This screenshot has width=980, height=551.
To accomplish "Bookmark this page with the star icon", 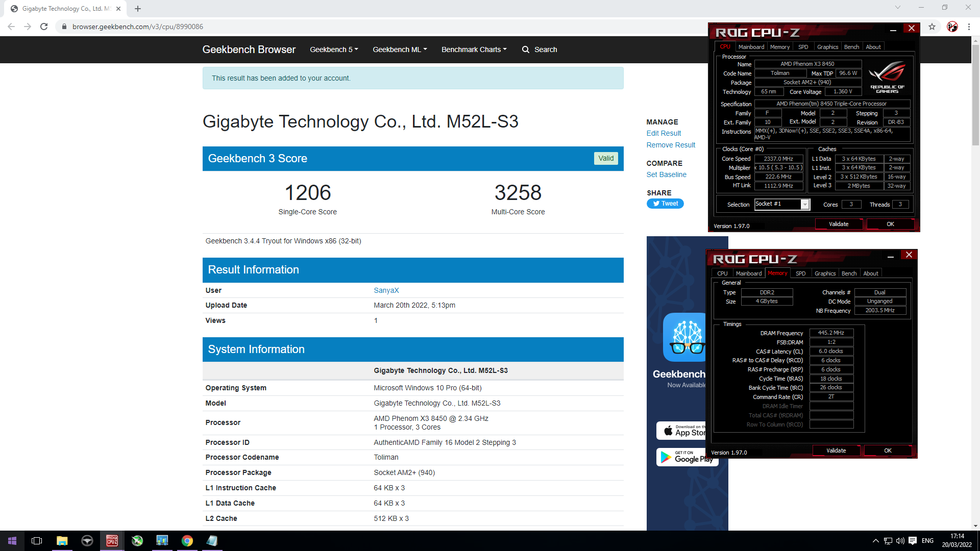I will click(932, 27).
